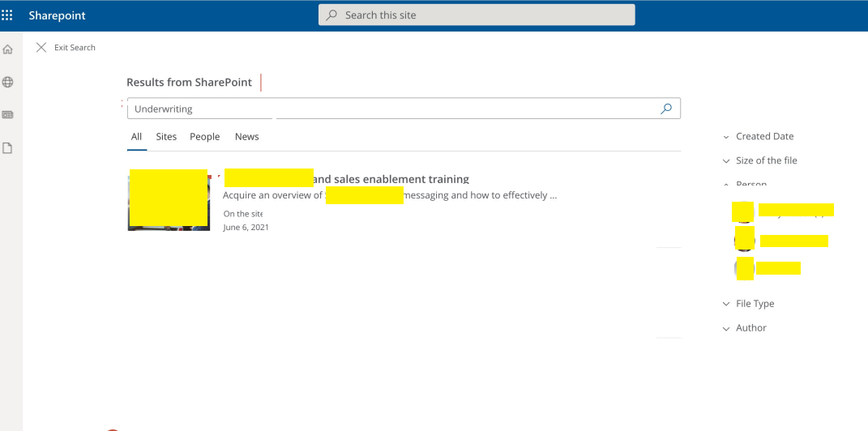Select the News tab
The image size is (868, 431).
247,137
